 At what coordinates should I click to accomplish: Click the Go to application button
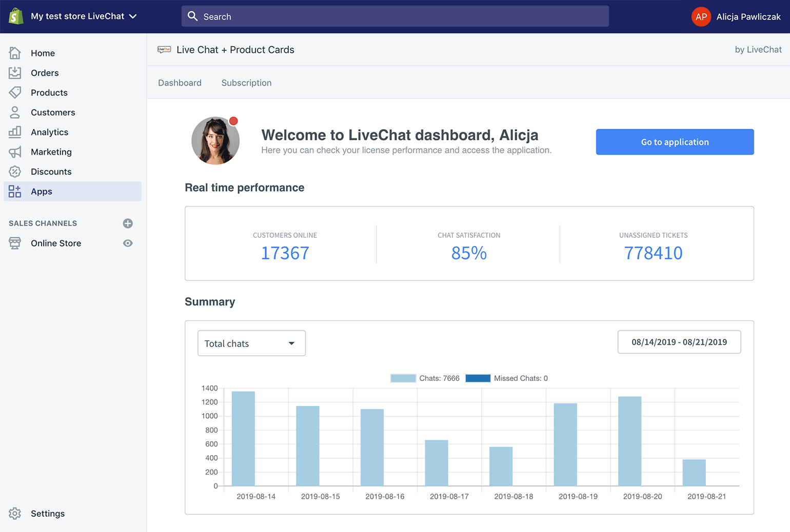pyautogui.click(x=675, y=142)
